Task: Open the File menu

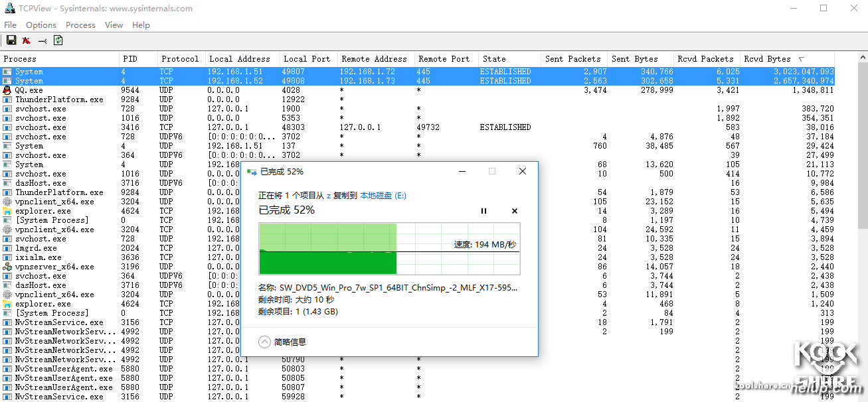Action: click(x=10, y=25)
